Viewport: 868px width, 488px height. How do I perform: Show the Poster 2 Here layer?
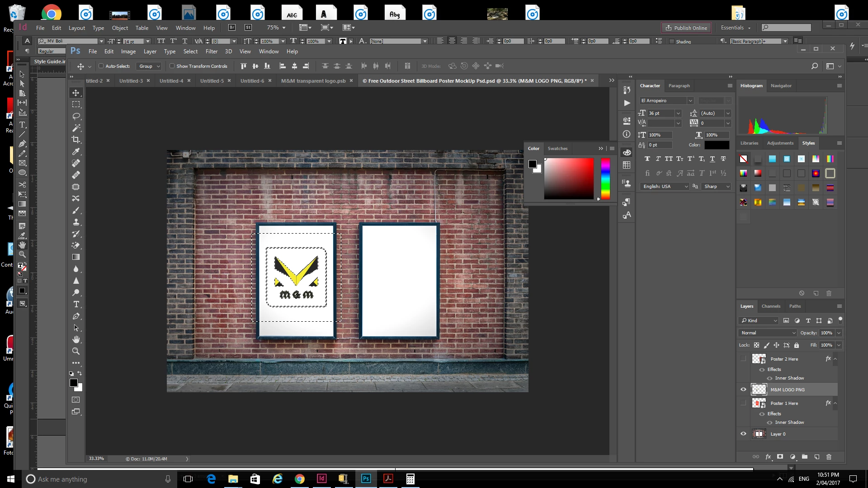click(x=743, y=359)
